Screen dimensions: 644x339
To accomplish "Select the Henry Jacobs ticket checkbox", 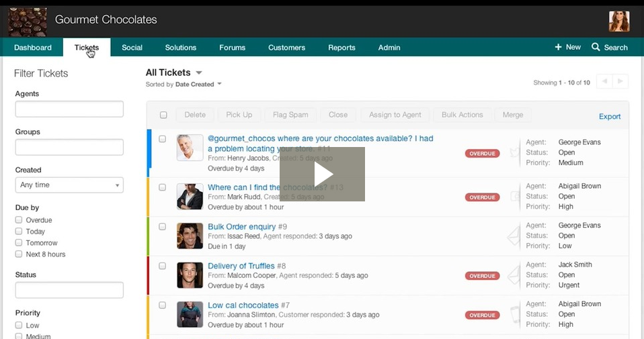I will point(162,139).
